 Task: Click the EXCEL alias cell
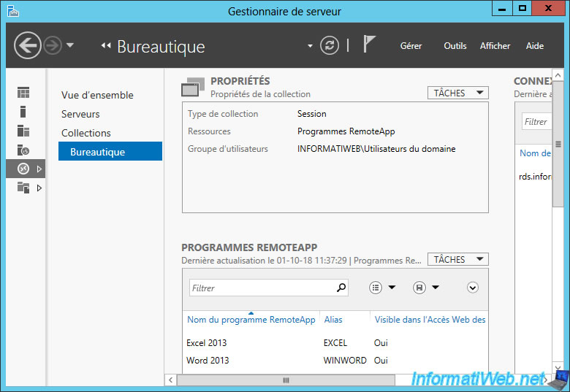335,342
